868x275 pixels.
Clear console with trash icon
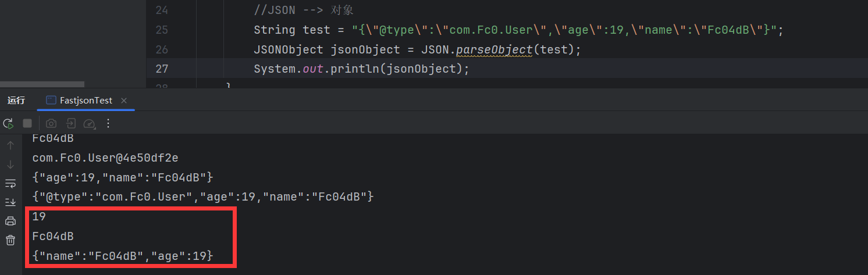[x=10, y=240]
